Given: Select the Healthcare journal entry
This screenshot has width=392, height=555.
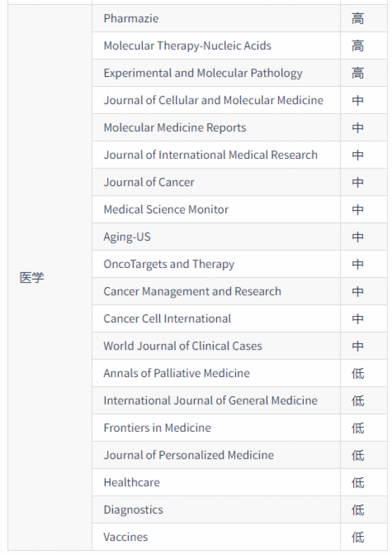Looking at the screenshot, I should (132, 482).
